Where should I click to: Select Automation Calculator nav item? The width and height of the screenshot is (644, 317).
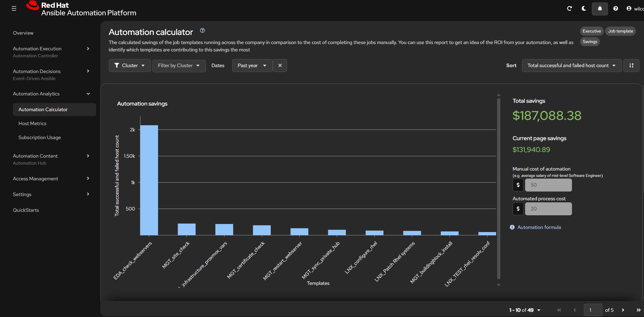point(54,109)
